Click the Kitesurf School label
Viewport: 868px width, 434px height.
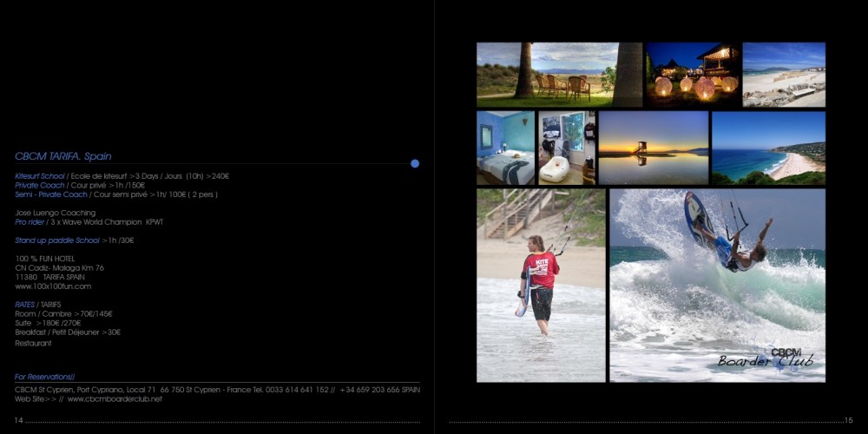[40, 176]
